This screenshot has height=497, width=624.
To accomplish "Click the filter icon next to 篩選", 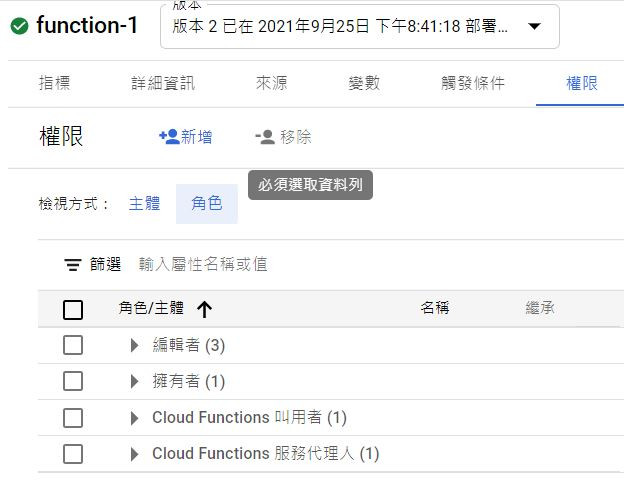I will click(73, 265).
